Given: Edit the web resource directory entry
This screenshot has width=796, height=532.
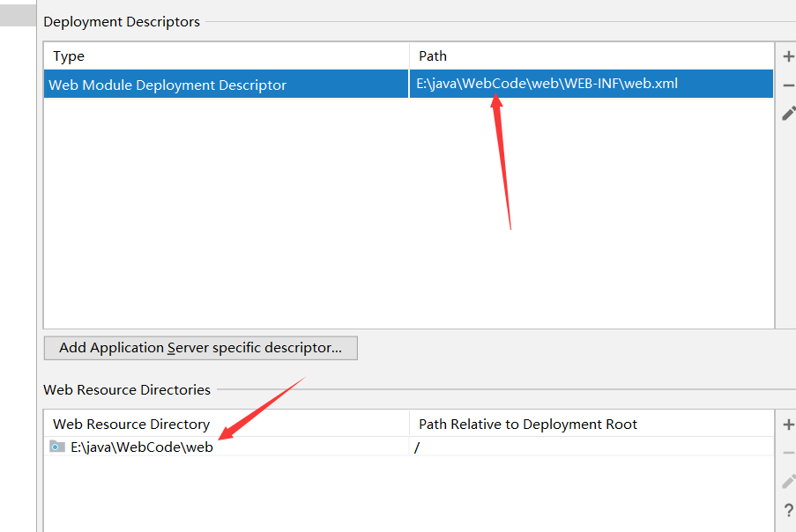Looking at the screenshot, I should coord(788,481).
